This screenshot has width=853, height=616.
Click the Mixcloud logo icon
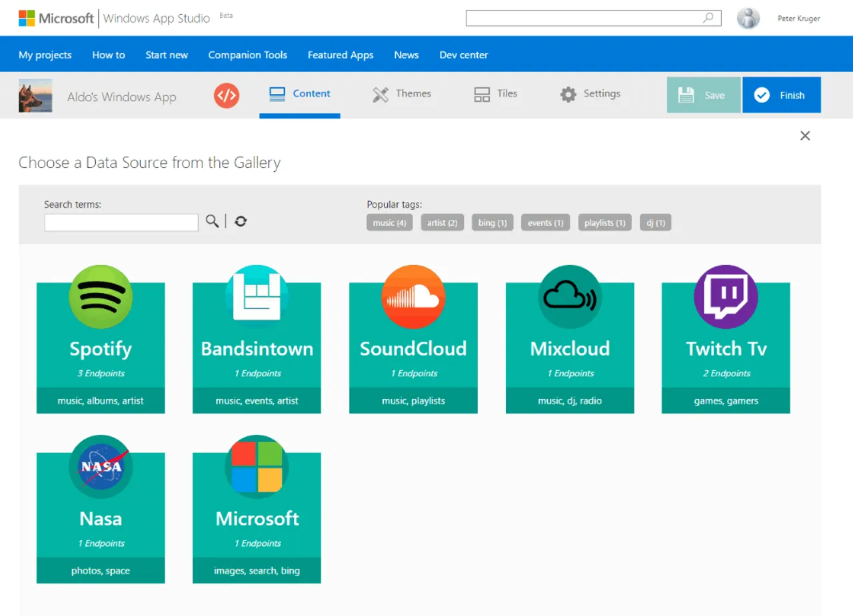pyautogui.click(x=570, y=297)
